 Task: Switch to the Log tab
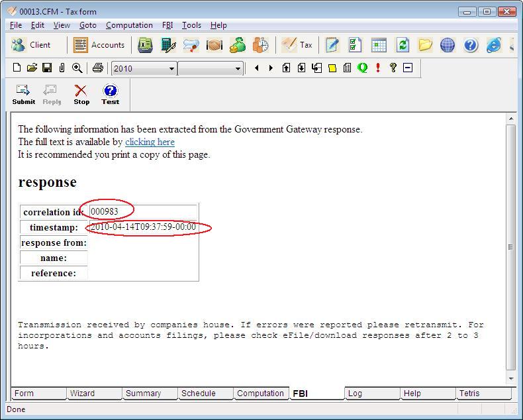pos(372,394)
